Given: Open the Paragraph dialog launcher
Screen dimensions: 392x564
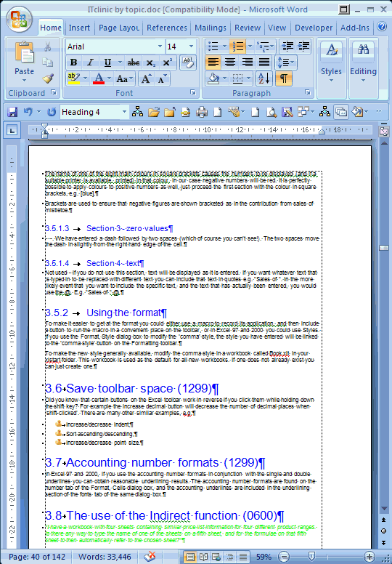Looking at the screenshot, I should (x=308, y=93).
